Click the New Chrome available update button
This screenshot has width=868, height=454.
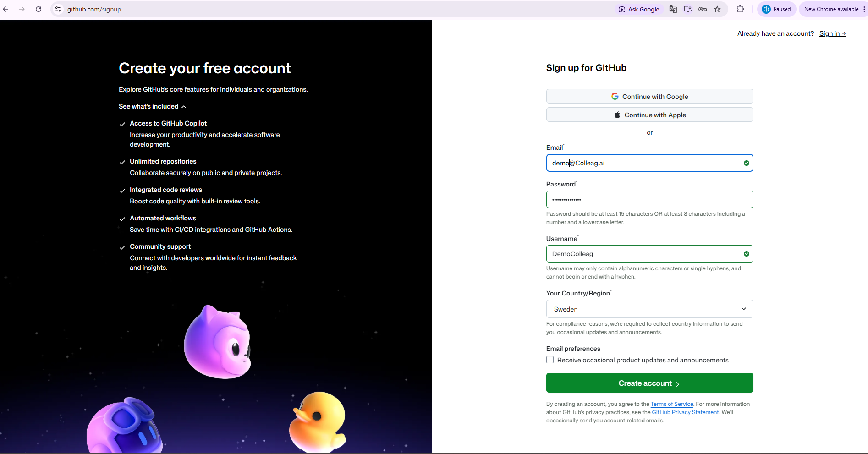(832, 9)
